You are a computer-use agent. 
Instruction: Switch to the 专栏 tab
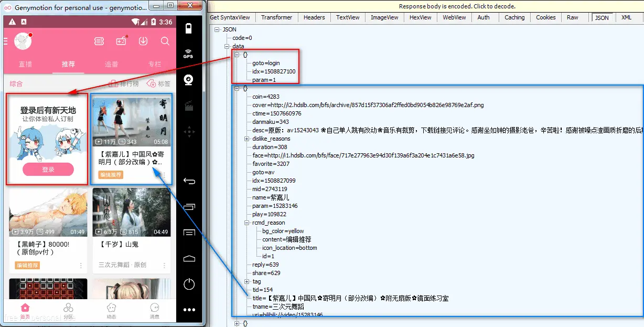click(154, 64)
